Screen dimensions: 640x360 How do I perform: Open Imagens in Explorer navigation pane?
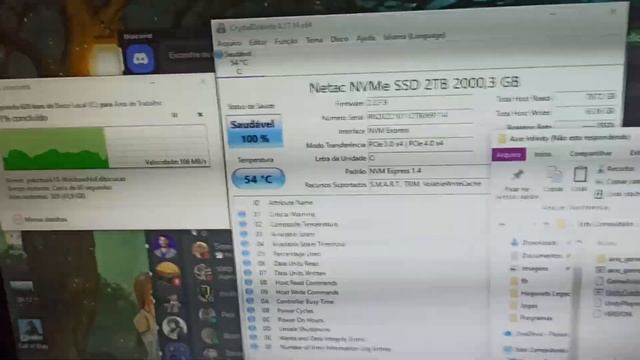pyautogui.click(x=529, y=269)
